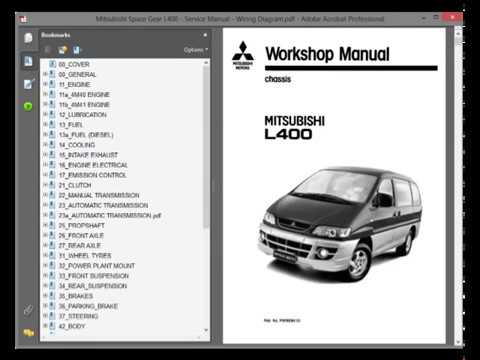This screenshot has height=360, width=480.
Task: Expand the 35_BRAKES bookmark node
Action: tap(45, 296)
